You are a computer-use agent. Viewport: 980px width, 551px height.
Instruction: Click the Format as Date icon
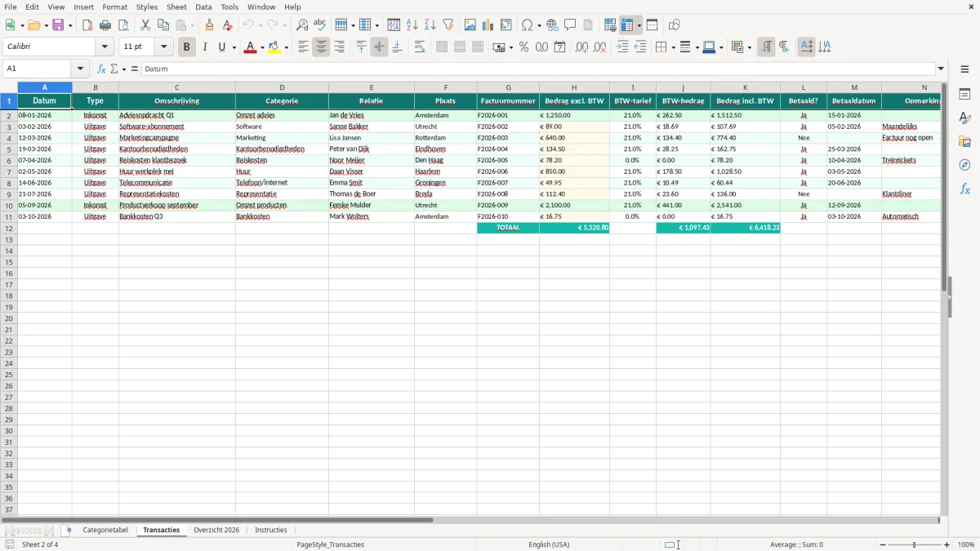click(559, 47)
